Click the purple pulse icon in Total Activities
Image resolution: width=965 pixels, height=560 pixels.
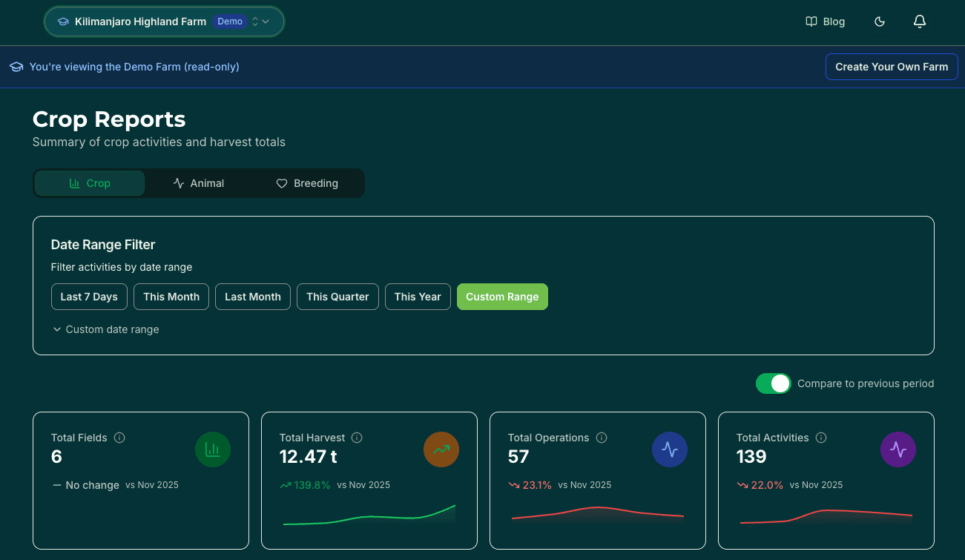[x=898, y=449]
